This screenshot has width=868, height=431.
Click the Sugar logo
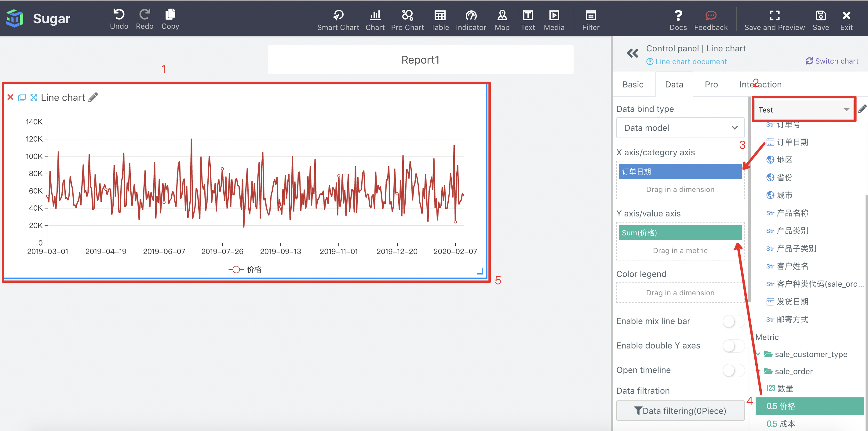[x=14, y=18]
